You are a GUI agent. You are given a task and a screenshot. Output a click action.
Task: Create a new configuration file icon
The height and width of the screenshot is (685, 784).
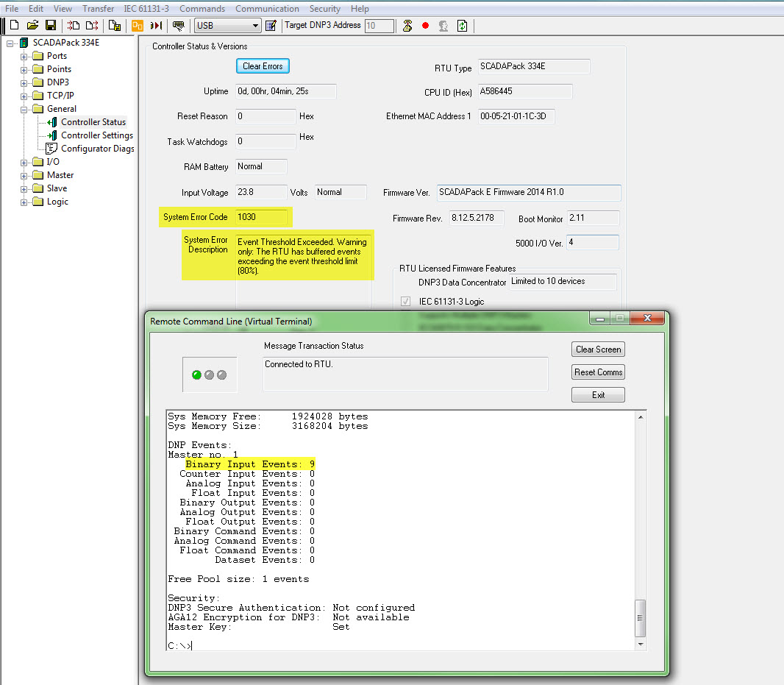point(15,26)
